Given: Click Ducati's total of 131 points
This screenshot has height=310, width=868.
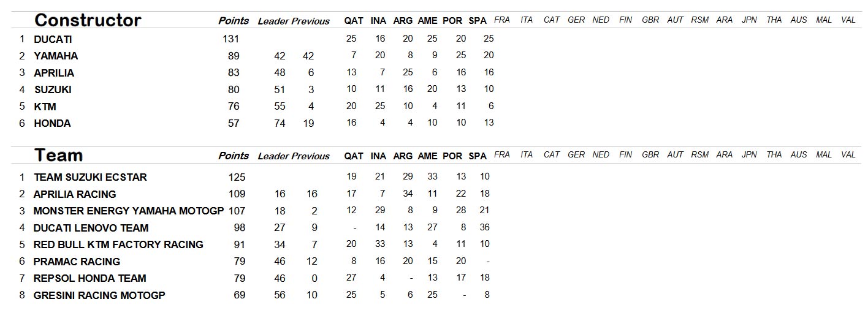Looking at the screenshot, I should point(231,39).
